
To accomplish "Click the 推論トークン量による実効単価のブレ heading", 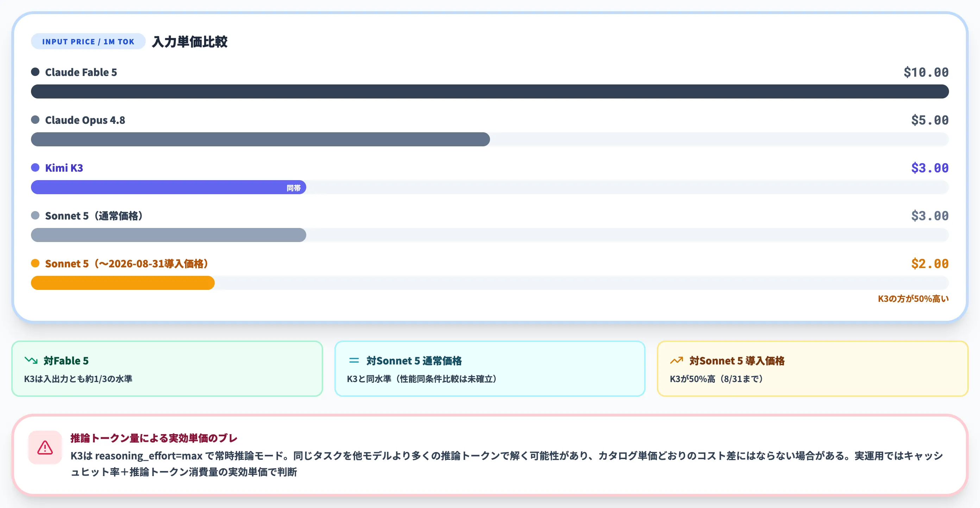I will pyautogui.click(x=154, y=438).
